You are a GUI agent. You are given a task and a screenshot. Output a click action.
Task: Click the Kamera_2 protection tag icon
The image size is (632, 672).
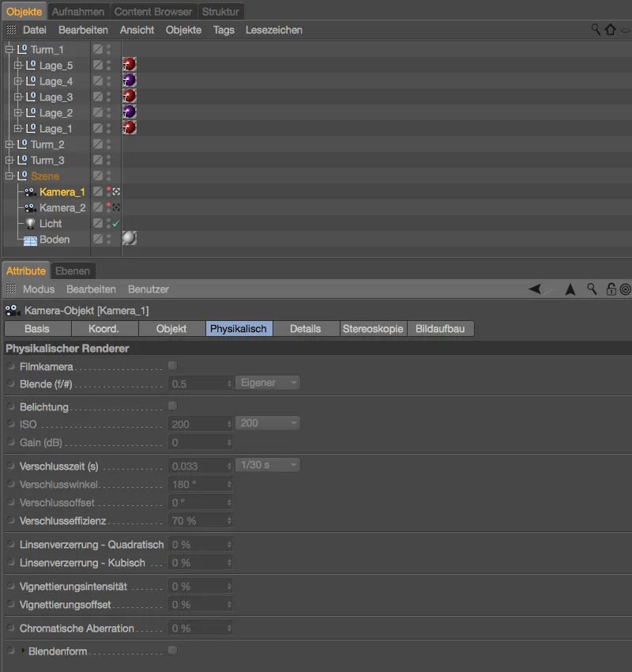click(x=116, y=208)
